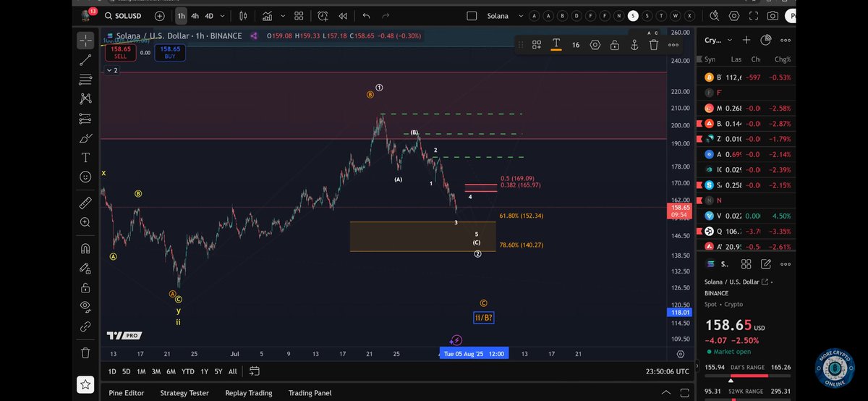Open the Trading Panel tab

[310, 393]
